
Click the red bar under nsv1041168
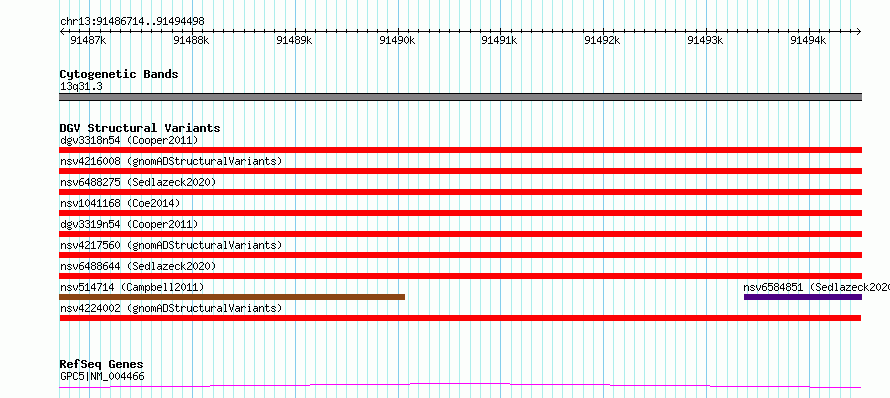point(460,213)
